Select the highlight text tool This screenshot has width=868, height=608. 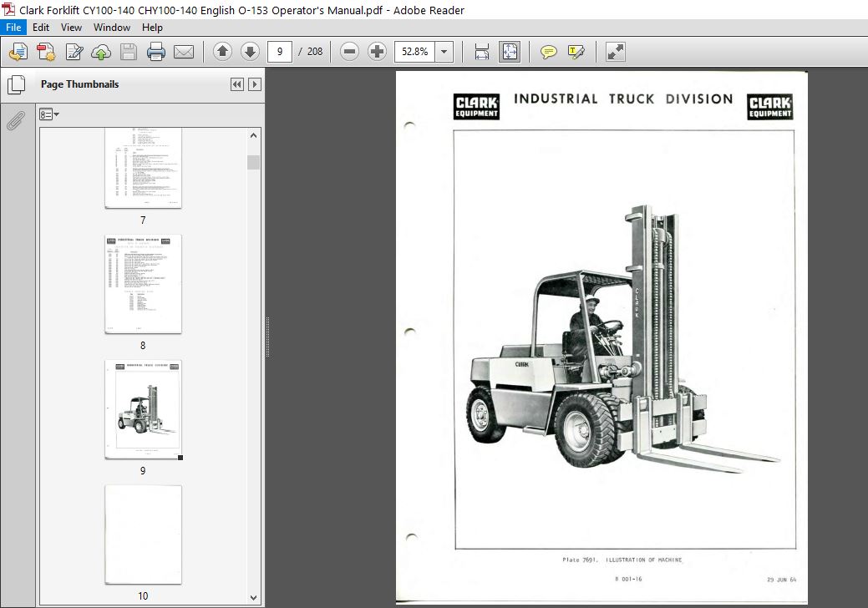(576, 52)
